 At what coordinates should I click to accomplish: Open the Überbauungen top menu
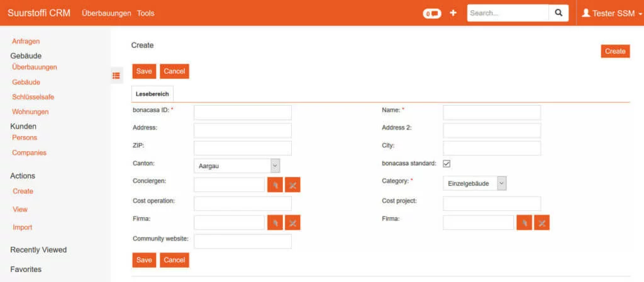(106, 13)
